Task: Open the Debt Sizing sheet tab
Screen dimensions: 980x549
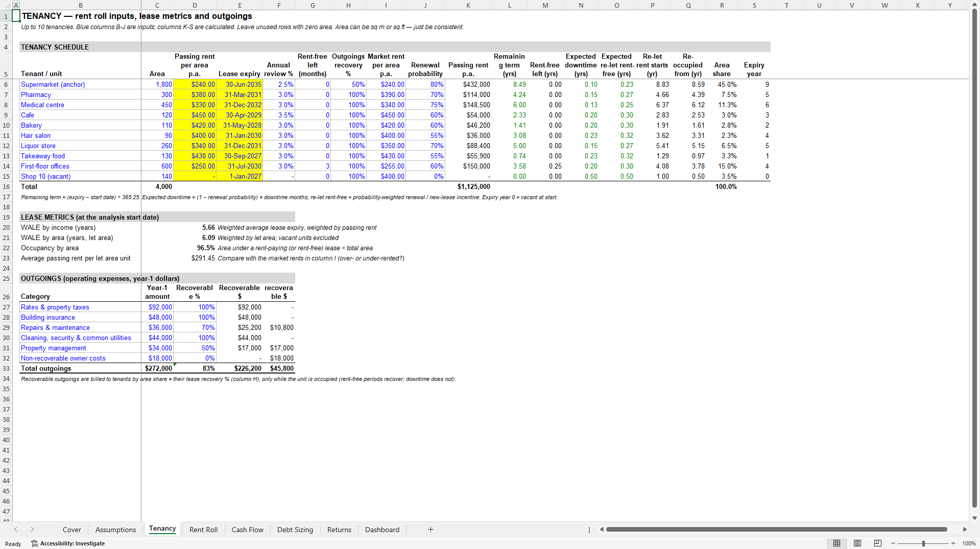Action: tap(295, 530)
